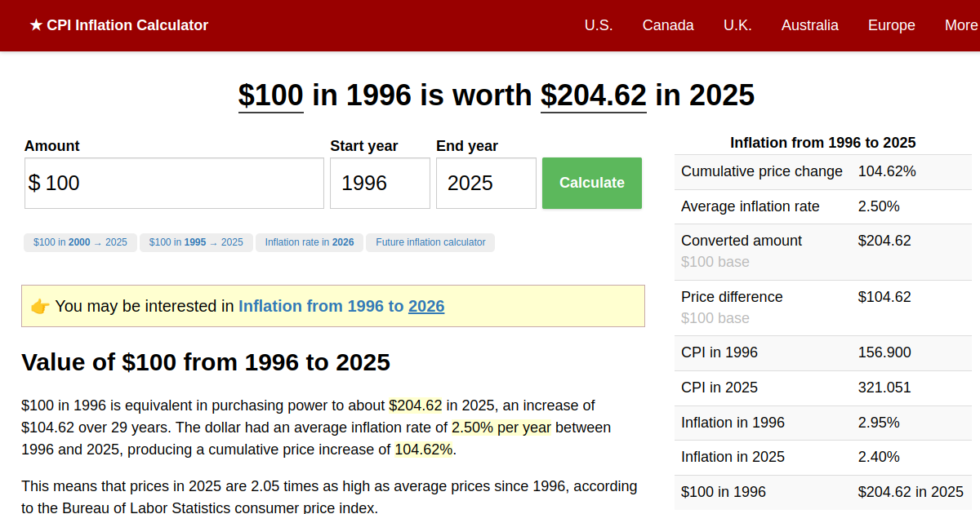Select the $100 in 1995 shortcut
The image size is (980, 514).
196,242
